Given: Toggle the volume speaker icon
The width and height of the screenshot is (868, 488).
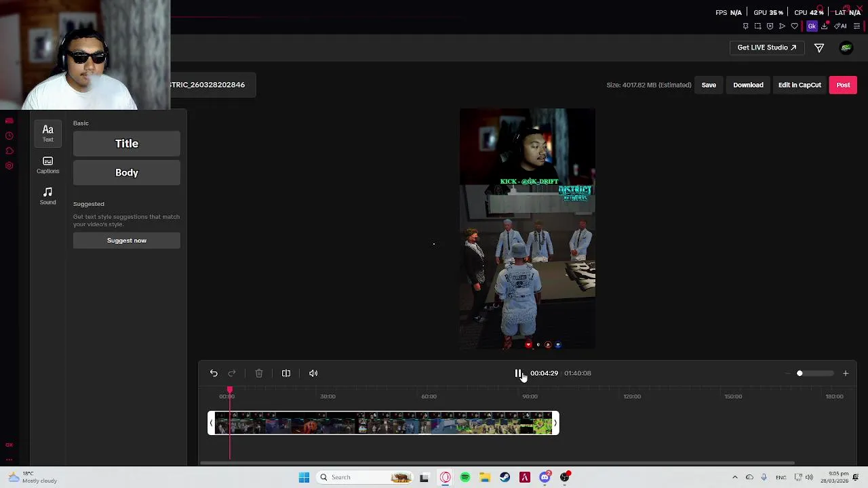Looking at the screenshot, I should [x=313, y=373].
